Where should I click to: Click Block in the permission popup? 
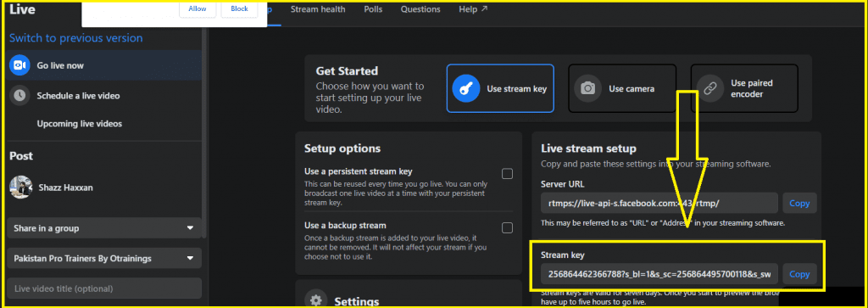click(239, 8)
